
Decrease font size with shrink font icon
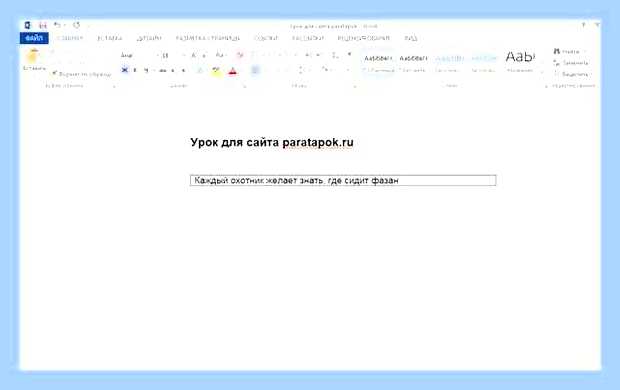204,55
